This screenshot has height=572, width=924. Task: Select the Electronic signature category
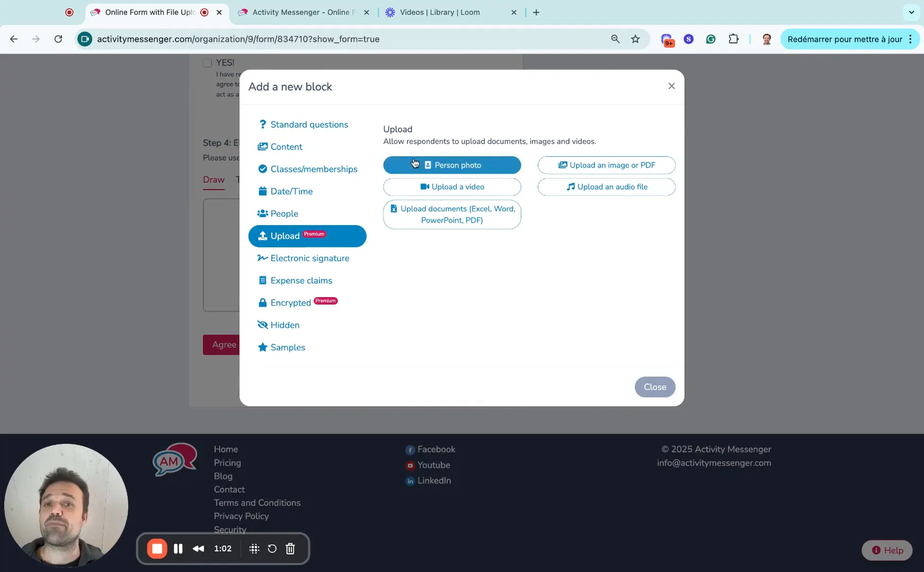tap(309, 258)
